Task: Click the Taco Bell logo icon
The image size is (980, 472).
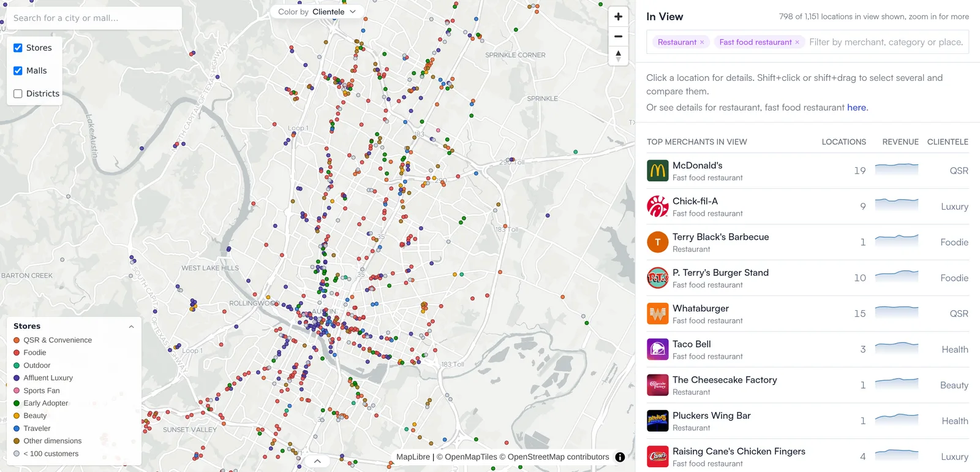Action: click(657, 349)
